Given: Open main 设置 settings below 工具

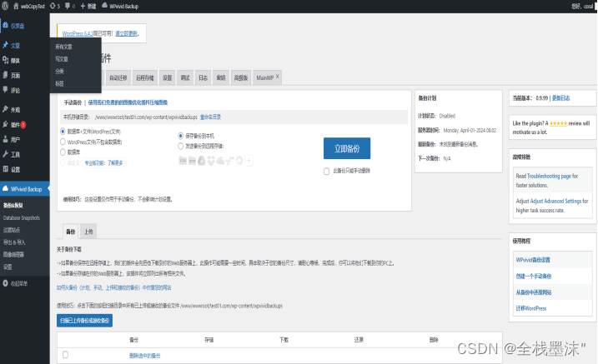Looking at the screenshot, I should pos(12,169).
